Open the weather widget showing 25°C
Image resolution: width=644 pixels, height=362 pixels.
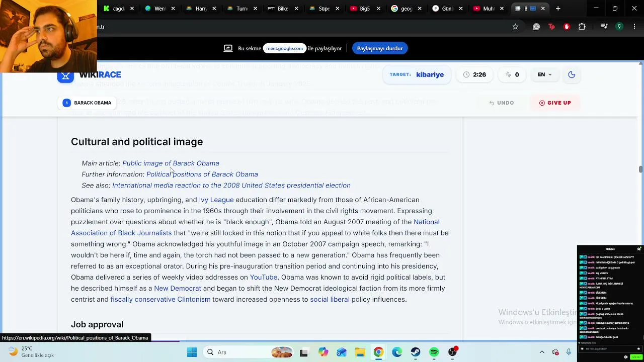pos(31,351)
